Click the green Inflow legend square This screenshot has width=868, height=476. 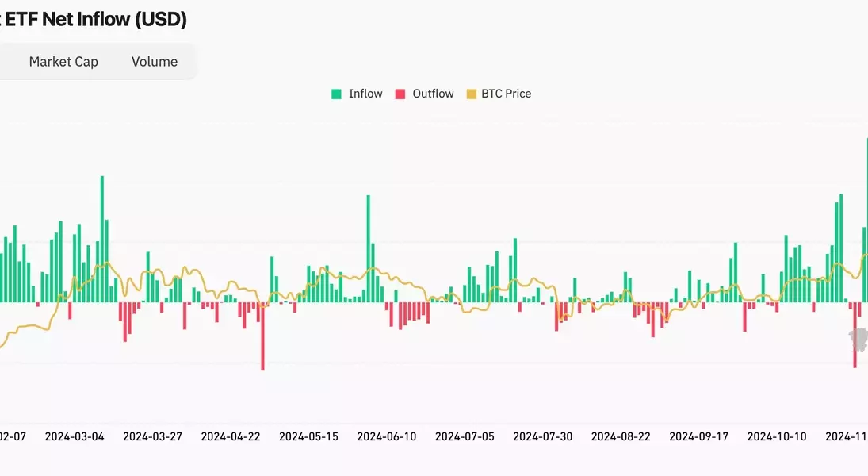(x=336, y=94)
